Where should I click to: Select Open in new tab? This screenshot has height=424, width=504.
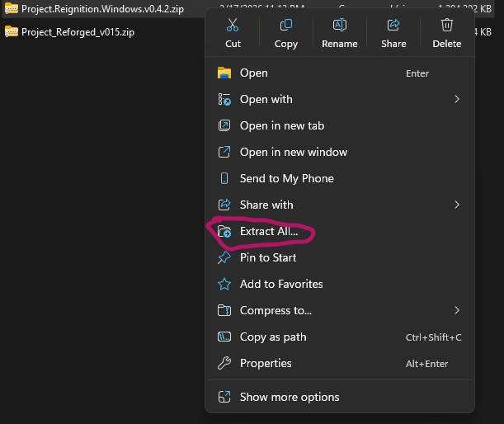[x=281, y=125]
